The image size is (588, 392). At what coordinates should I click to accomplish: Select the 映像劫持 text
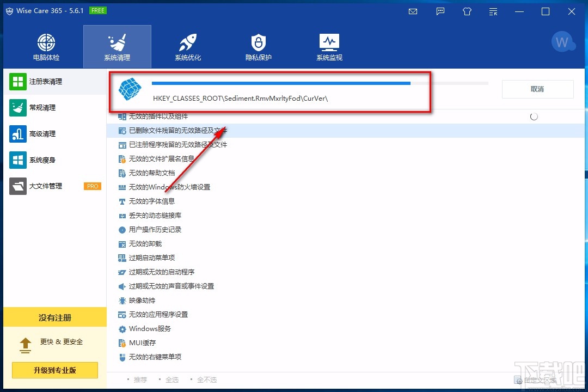tap(142, 301)
